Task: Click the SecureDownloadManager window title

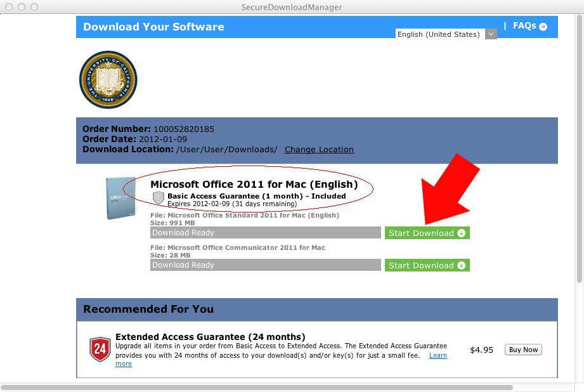Action: (x=292, y=7)
